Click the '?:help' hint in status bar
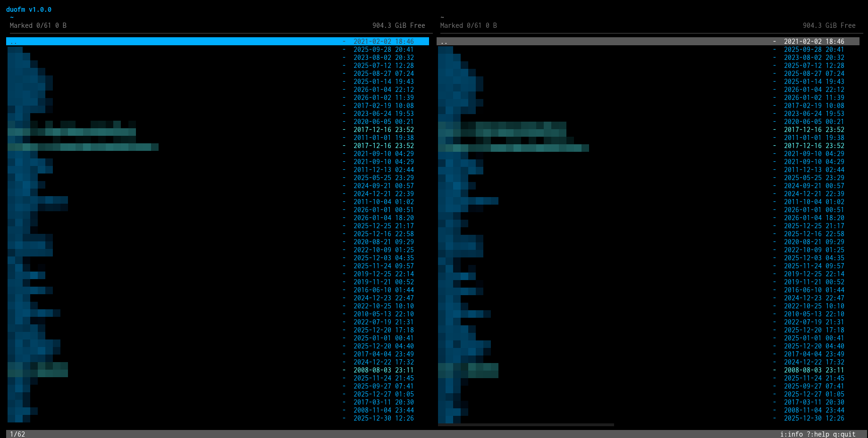868x438 pixels. click(x=818, y=434)
